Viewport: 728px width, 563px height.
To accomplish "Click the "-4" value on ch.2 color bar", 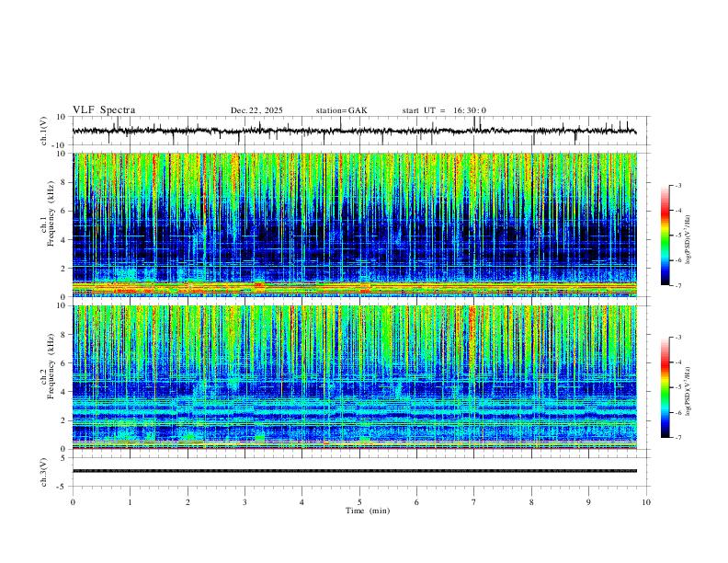I will point(677,362).
